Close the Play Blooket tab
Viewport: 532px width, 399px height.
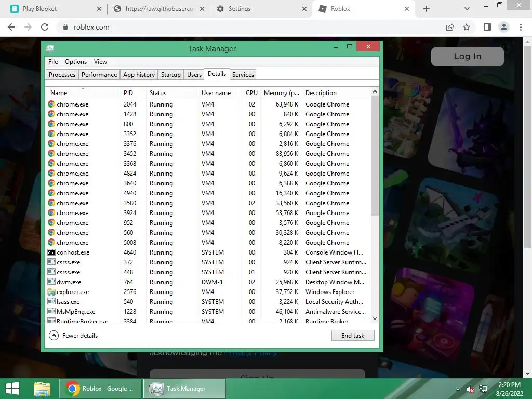point(99,9)
